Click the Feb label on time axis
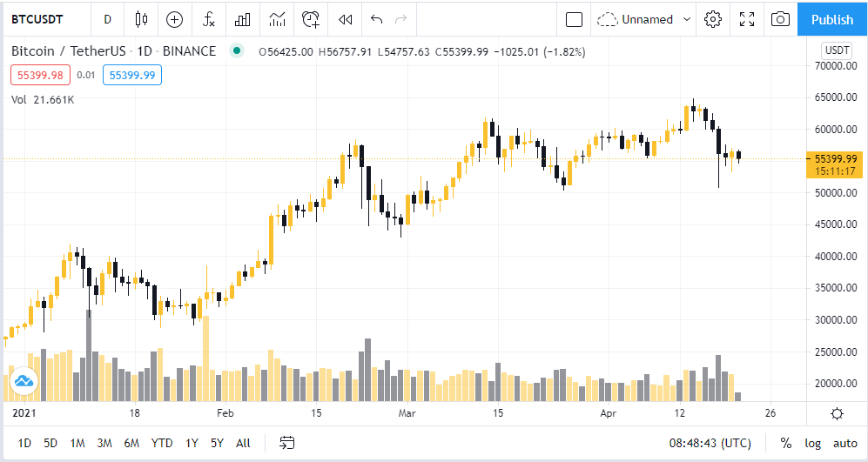 point(225,412)
